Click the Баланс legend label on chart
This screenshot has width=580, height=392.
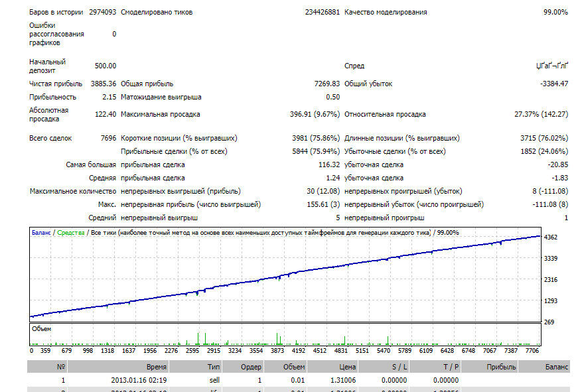click(41, 233)
